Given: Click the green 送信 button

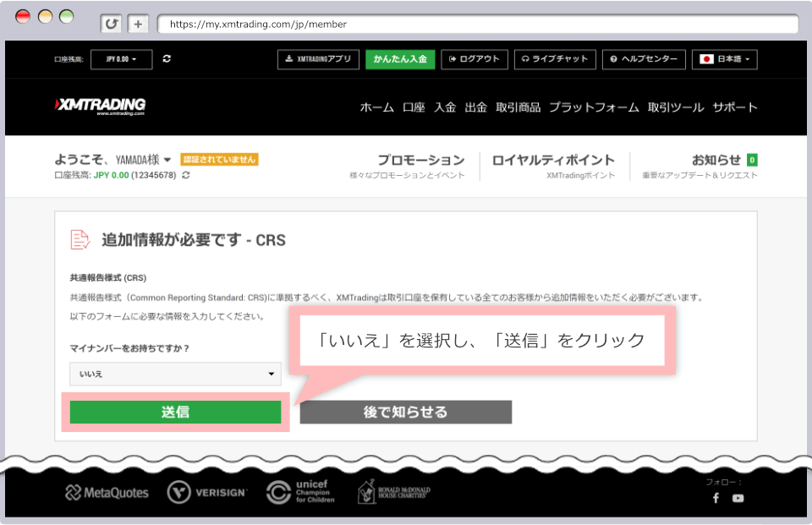Looking at the screenshot, I should pyautogui.click(x=176, y=412).
